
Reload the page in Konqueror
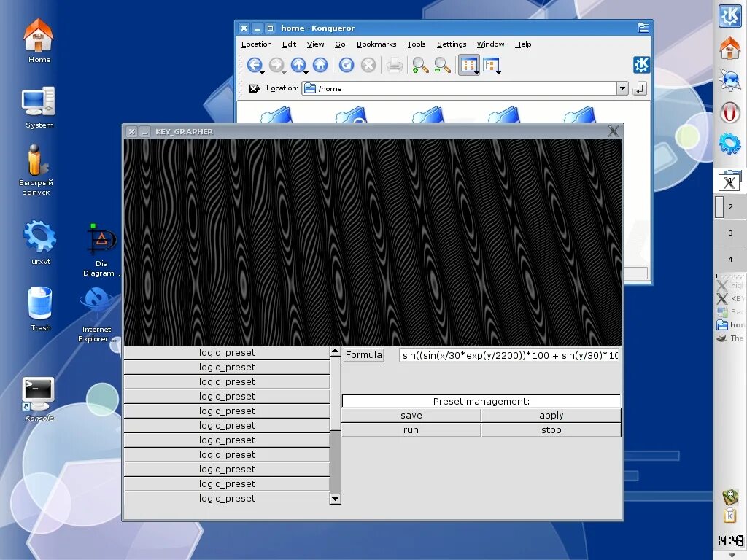pos(347,65)
